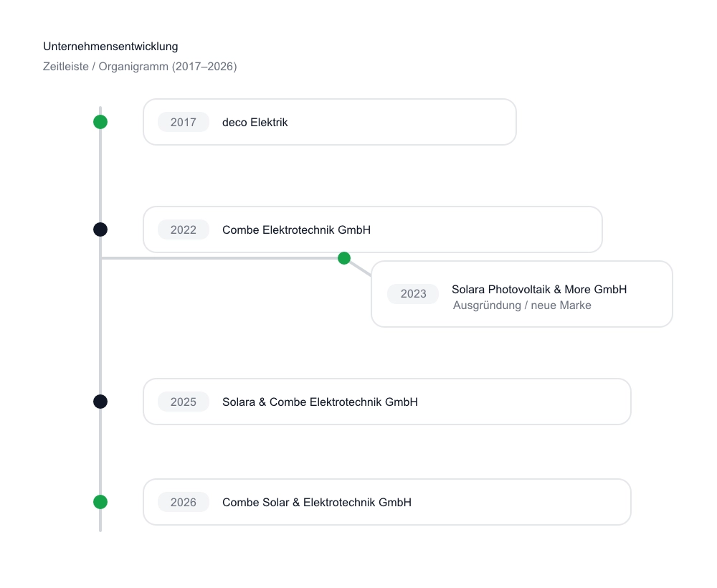This screenshot has height=588, width=717.
Task: Select the dark 2022 timeline marker dot
Action: 100,229
